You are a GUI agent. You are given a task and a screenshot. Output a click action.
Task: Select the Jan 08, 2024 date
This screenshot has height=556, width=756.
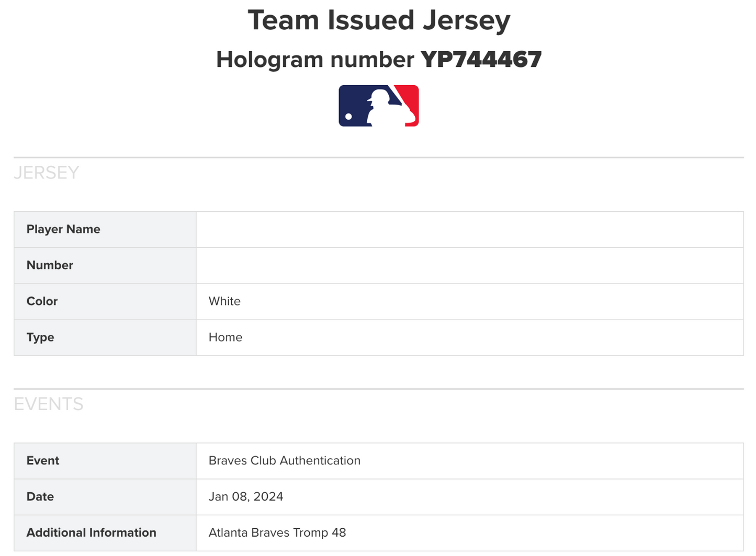click(246, 497)
